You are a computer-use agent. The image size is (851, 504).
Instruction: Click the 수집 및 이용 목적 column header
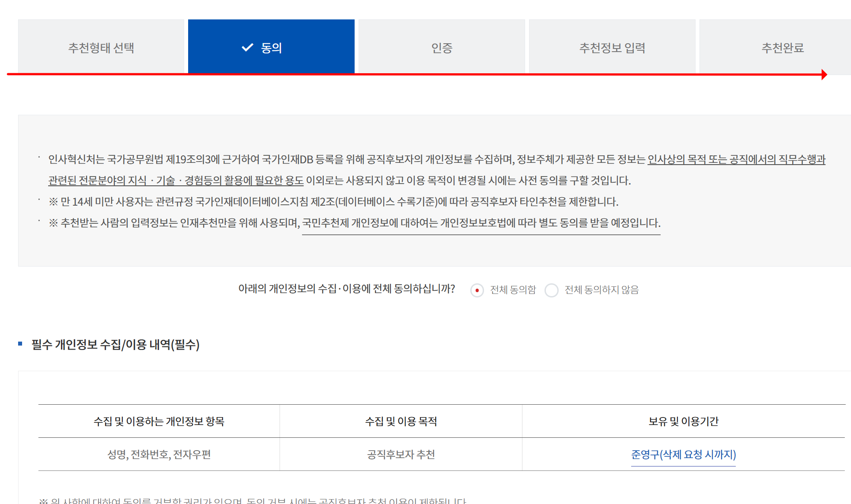[401, 421]
